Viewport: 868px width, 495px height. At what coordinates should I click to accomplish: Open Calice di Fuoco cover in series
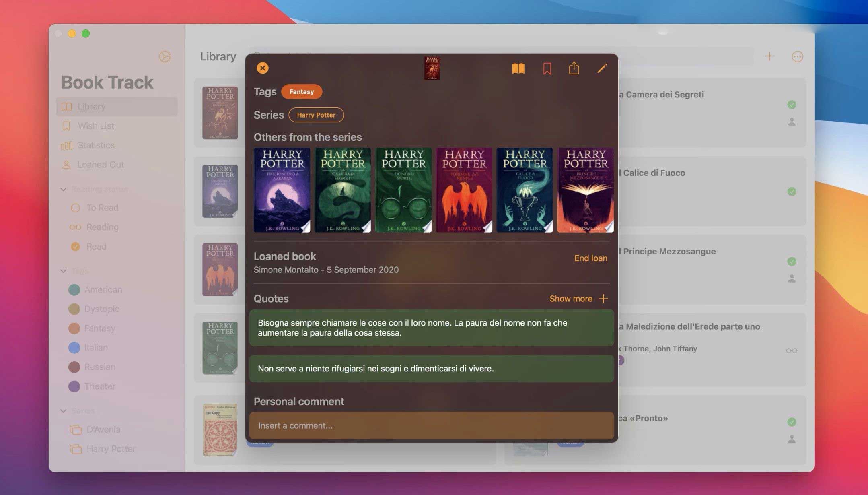click(x=525, y=190)
